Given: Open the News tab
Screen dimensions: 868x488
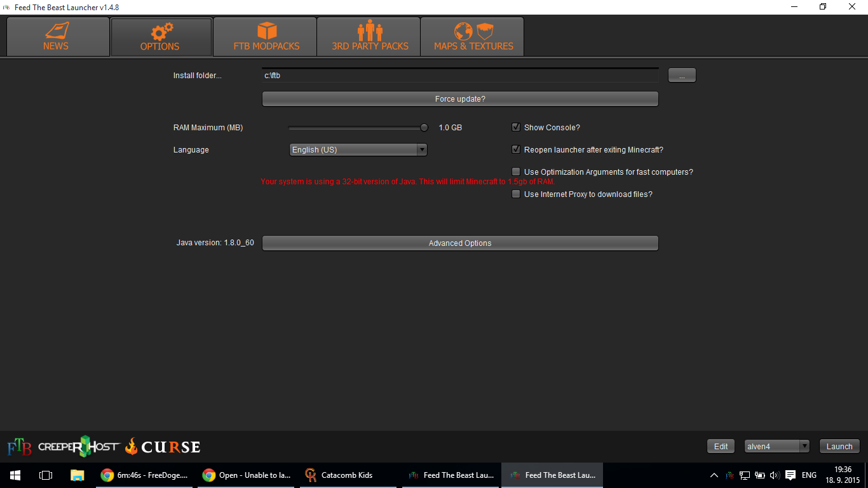Looking at the screenshot, I should pos(58,37).
